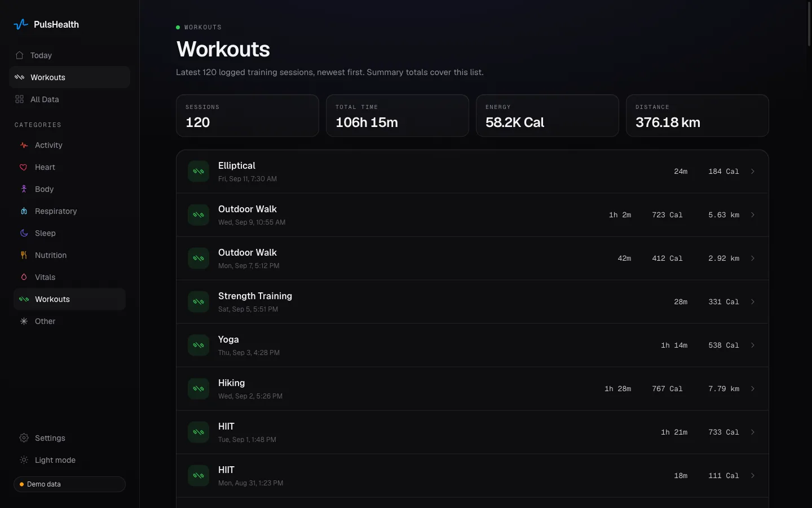Screen dimensions: 812x508
Task: Click the Hiking workout icon
Action: (198, 389)
